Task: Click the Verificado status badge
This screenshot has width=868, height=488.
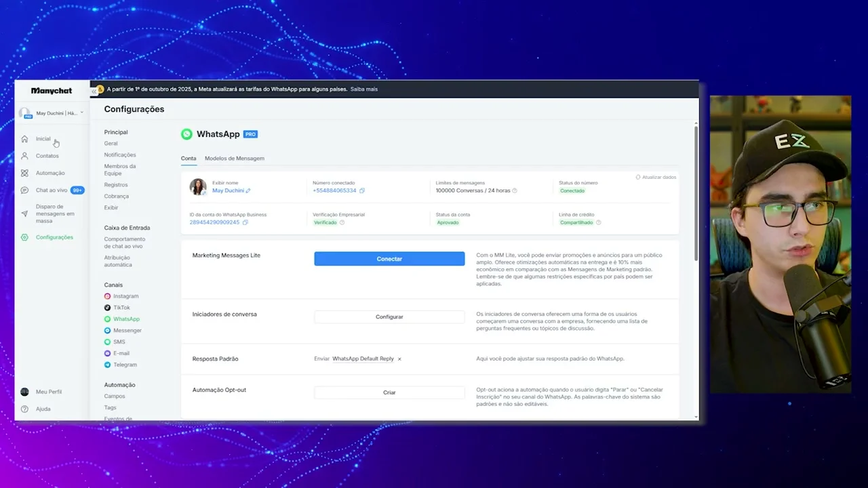Action: [x=325, y=222]
